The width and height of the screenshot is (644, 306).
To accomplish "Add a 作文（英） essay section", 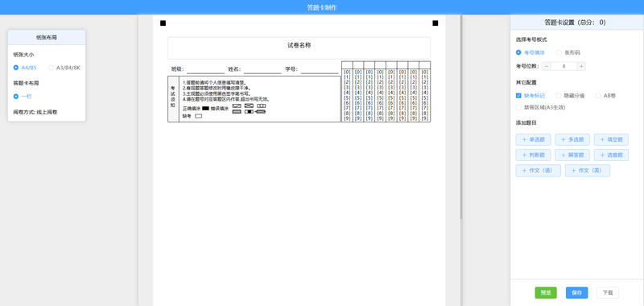I will tap(588, 171).
